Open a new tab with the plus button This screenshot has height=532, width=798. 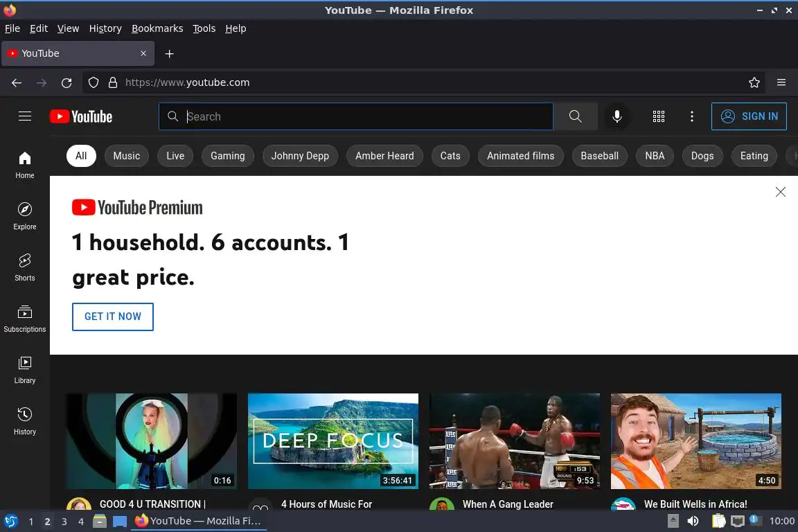pyautogui.click(x=170, y=53)
